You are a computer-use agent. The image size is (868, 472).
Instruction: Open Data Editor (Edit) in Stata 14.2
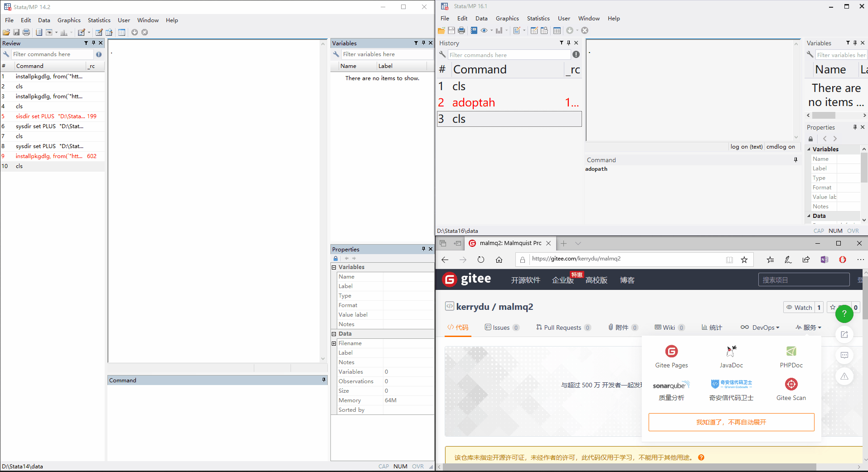99,32
